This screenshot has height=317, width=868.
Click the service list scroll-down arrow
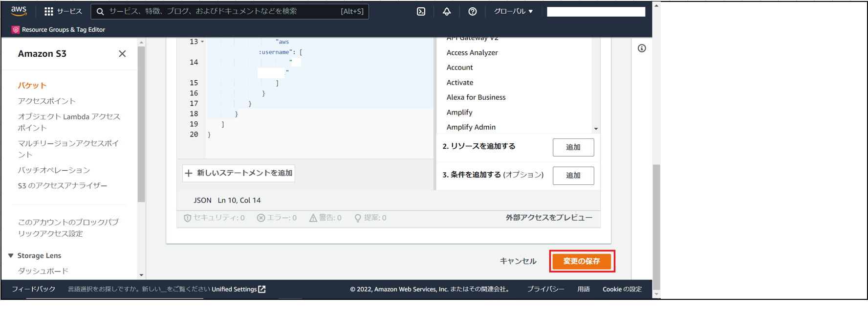pyautogui.click(x=596, y=129)
